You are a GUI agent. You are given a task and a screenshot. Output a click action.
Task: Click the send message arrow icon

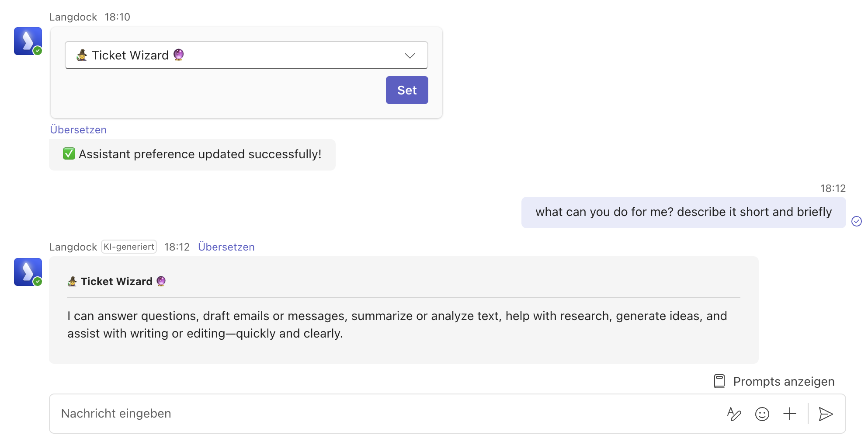point(825,414)
